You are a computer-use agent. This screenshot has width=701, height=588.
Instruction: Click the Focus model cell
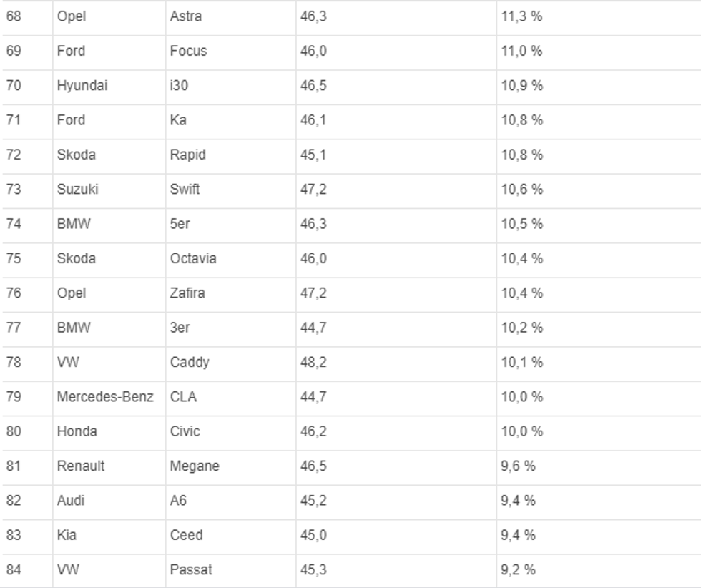188,51
